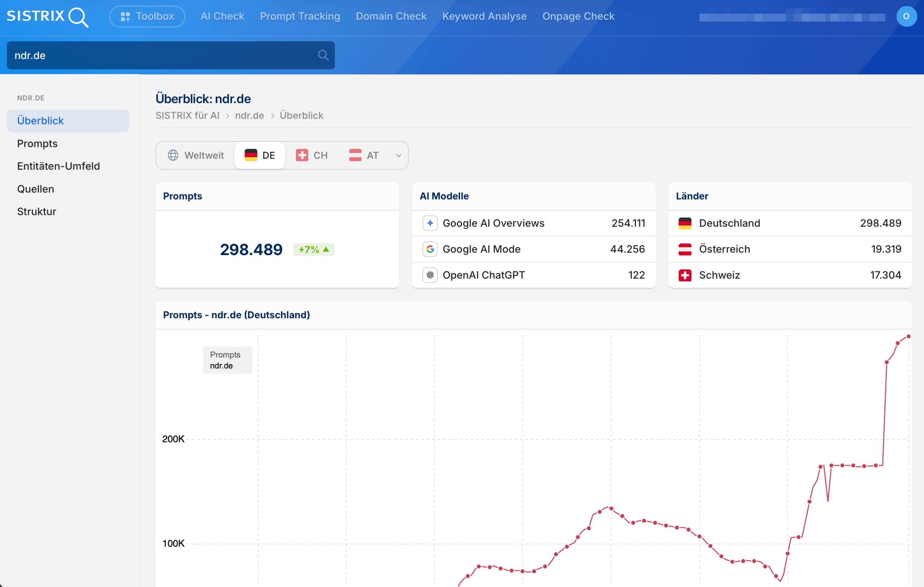Click the OpenAI ChatGPT row
Screen dimensions: 924x587
point(534,275)
